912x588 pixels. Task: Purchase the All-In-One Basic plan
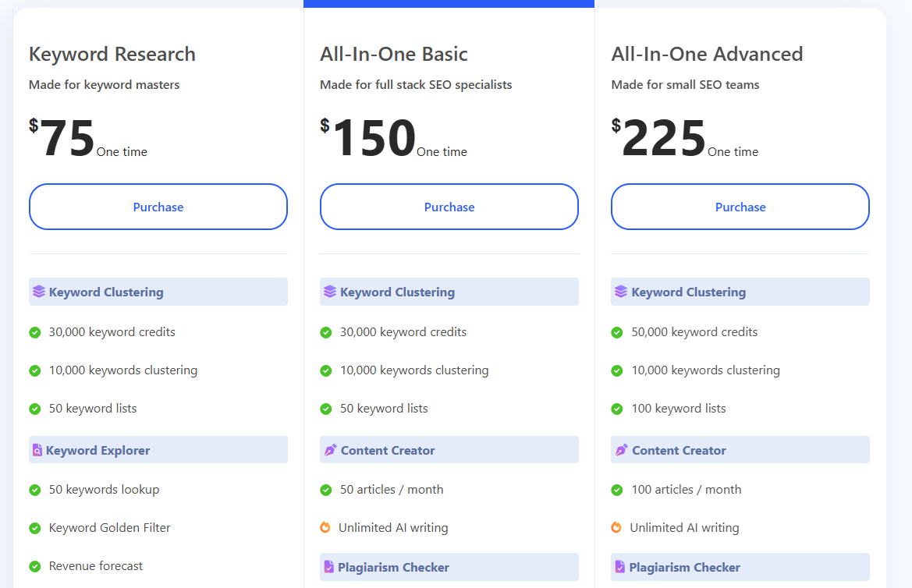point(449,207)
